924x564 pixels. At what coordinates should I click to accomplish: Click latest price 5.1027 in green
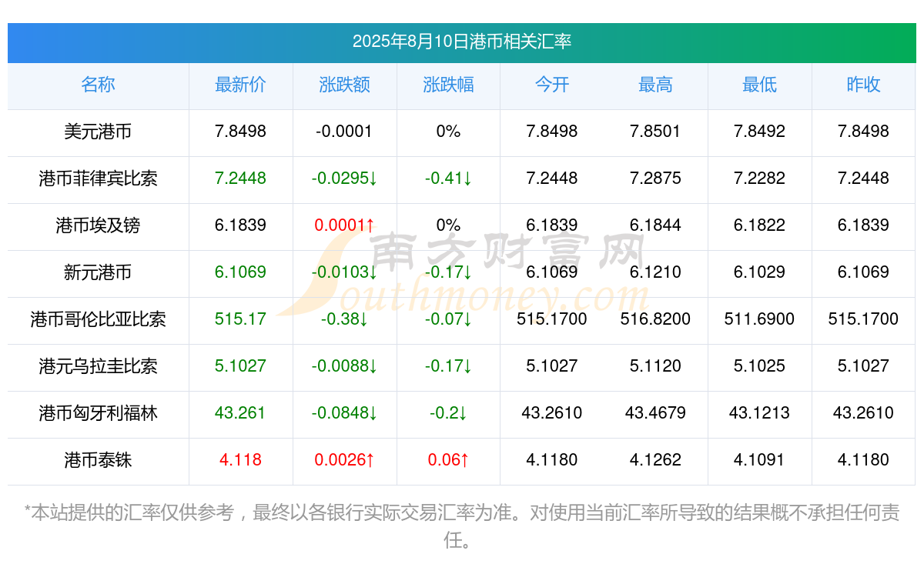tap(240, 366)
